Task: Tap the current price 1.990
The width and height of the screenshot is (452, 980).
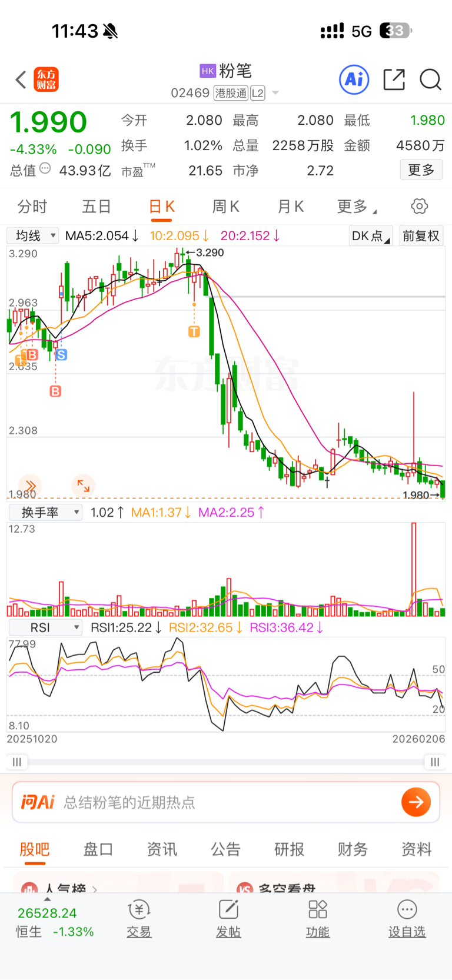Action: click(x=48, y=122)
